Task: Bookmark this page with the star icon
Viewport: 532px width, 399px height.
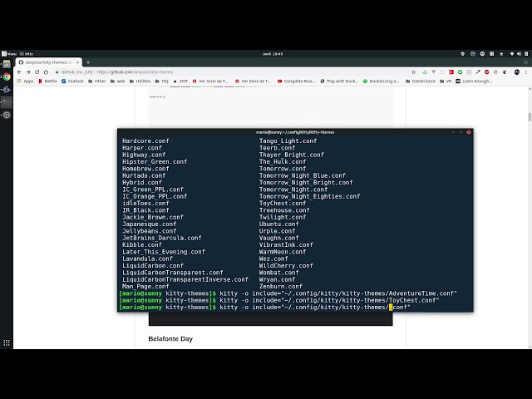Action: [x=414, y=72]
